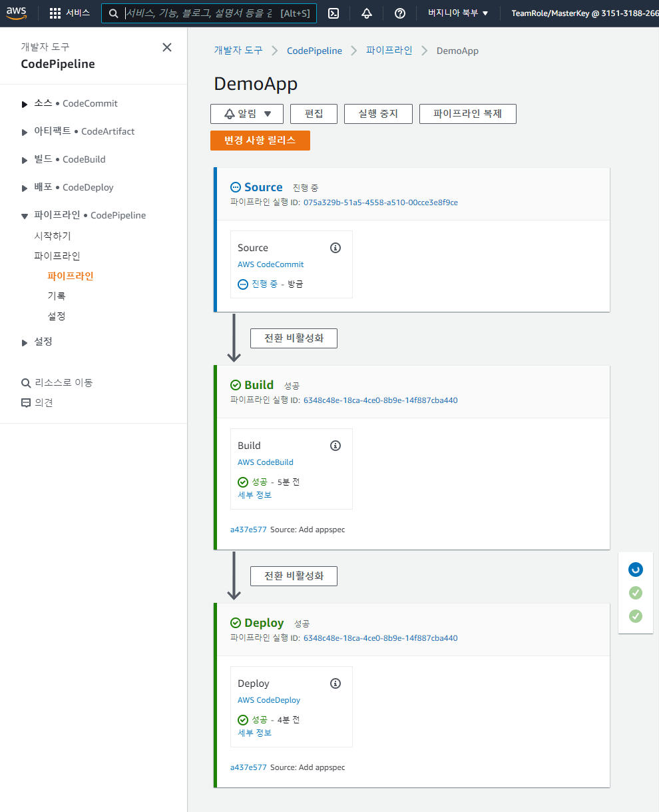Open the 알림 notification dropdown
The image size is (659, 812).
[247, 114]
